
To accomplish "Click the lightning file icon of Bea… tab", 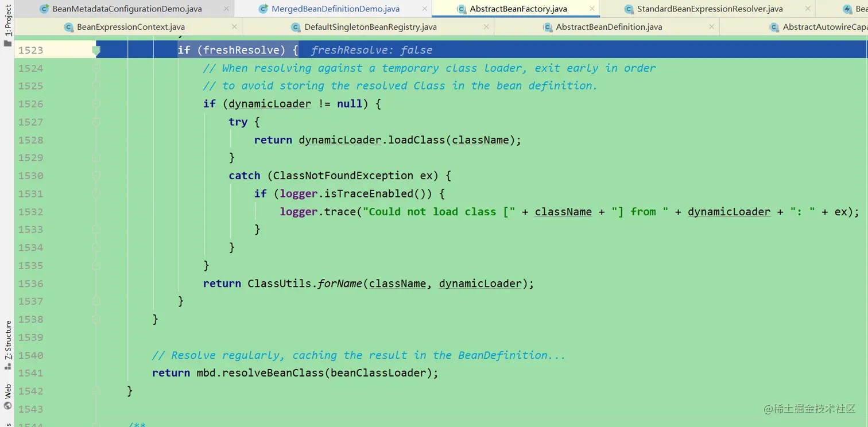I will click(847, 9).
